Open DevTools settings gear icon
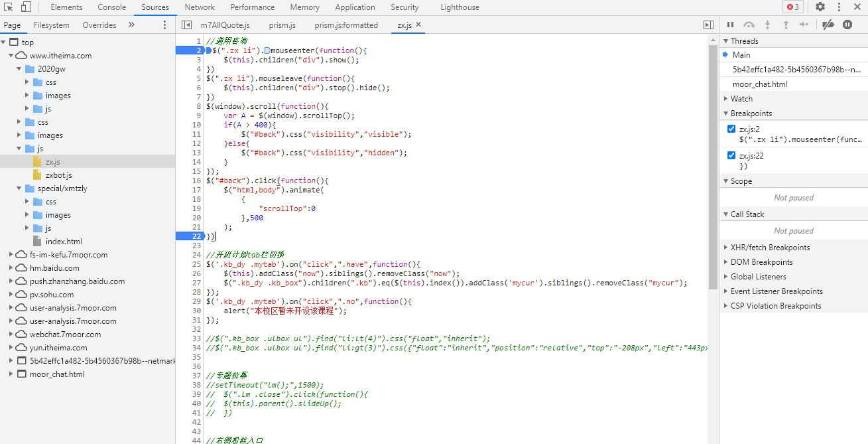This screenshot has height=444, width=868. pos(820,7)
